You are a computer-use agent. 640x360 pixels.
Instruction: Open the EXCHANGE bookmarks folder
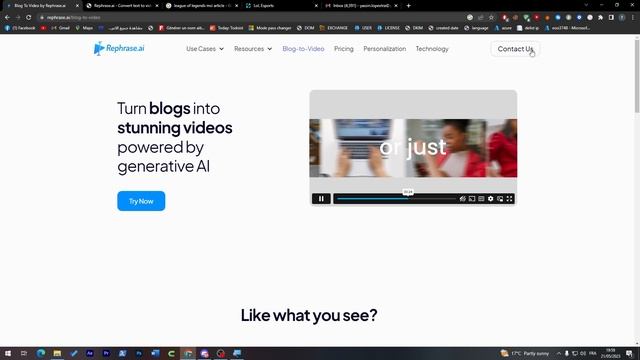[334, 28]
